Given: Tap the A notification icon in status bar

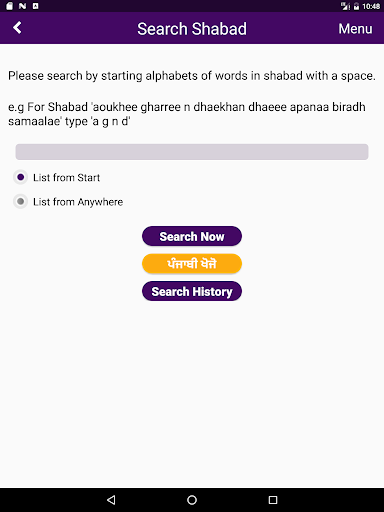Looking at the screenshot, I should [x=35, y=6].
